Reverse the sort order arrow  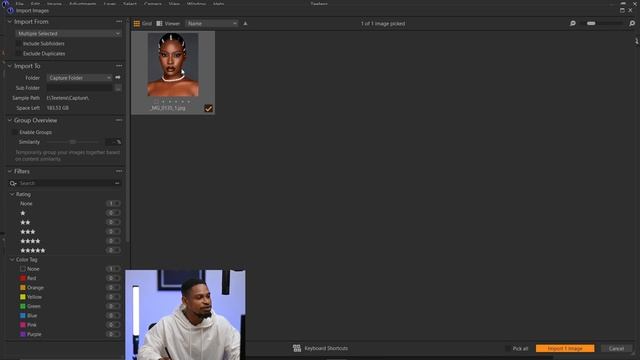(245, 24)
